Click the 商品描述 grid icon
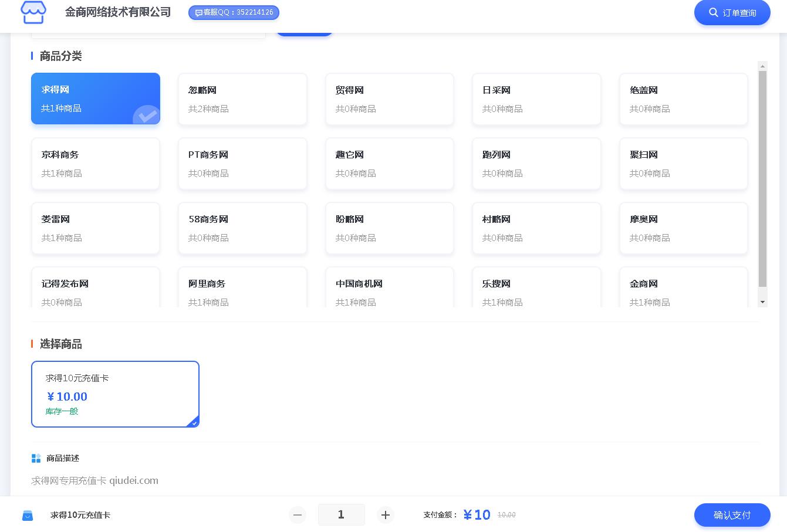 pyautogui.click(x=36, y=458)
